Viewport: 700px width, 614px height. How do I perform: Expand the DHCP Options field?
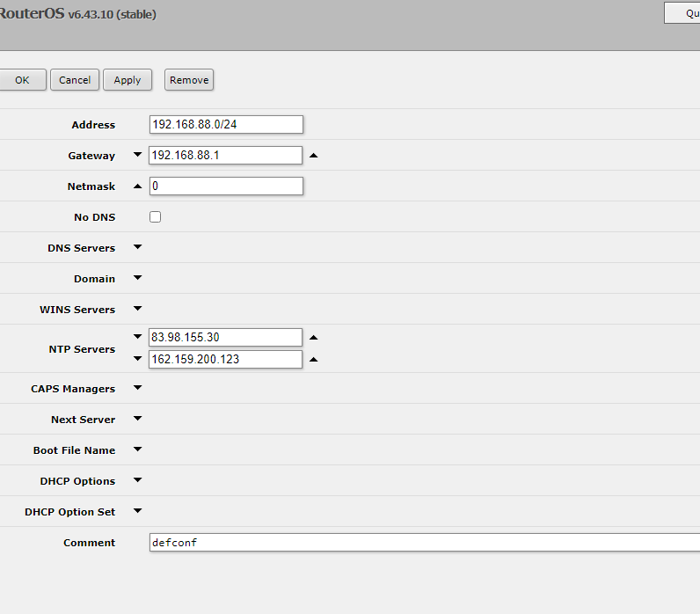[137, 481]
